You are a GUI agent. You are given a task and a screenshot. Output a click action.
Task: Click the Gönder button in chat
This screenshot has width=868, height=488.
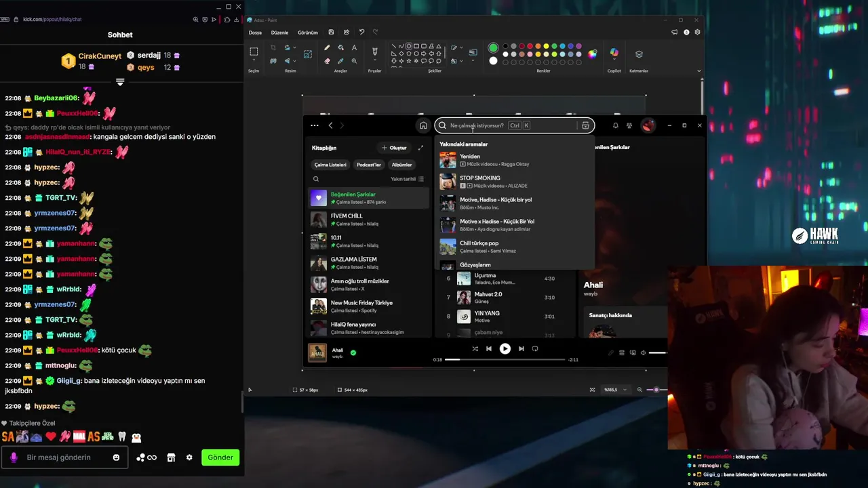click(220, 457)
